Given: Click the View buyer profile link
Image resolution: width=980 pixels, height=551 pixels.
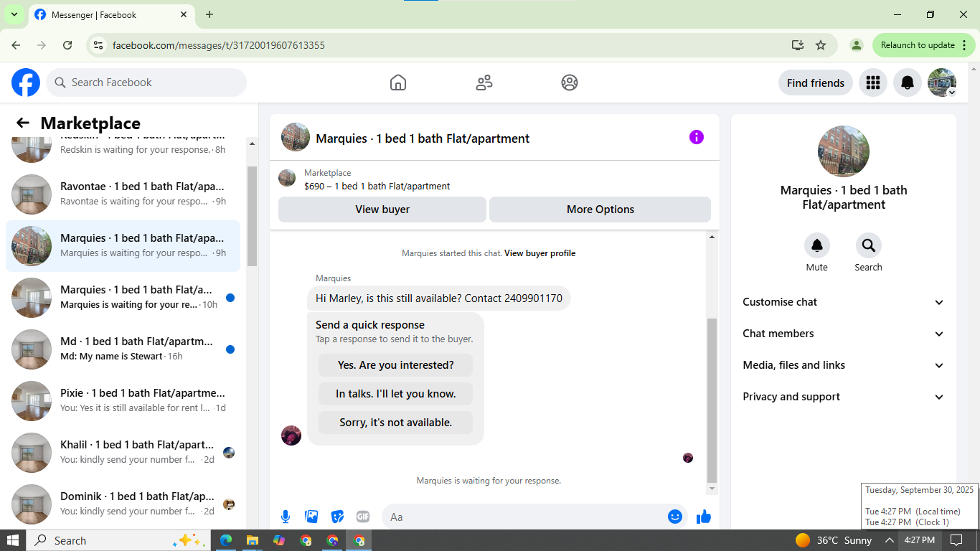Looking at the screenshot, I should pyautogui.click(x=540, y=253).
